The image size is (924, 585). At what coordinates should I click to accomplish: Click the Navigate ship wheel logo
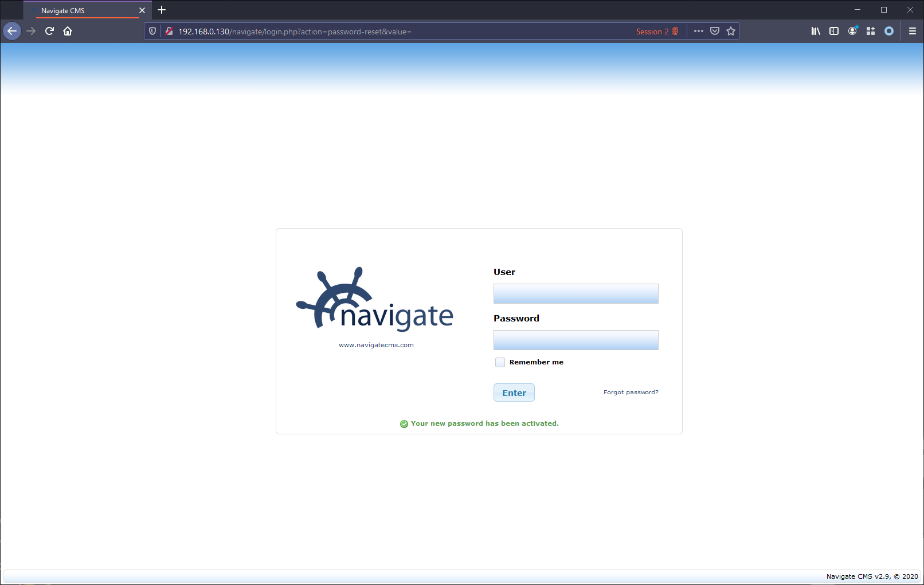(375, 299)
